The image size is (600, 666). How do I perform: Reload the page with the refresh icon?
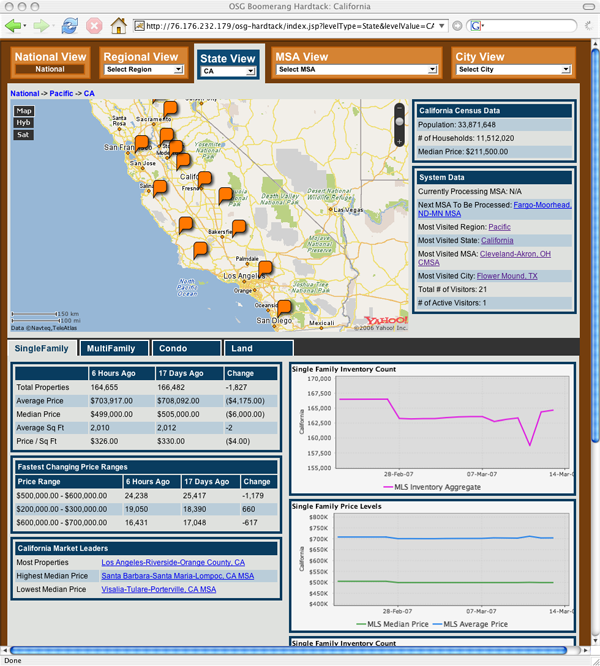tap(69, 26)
